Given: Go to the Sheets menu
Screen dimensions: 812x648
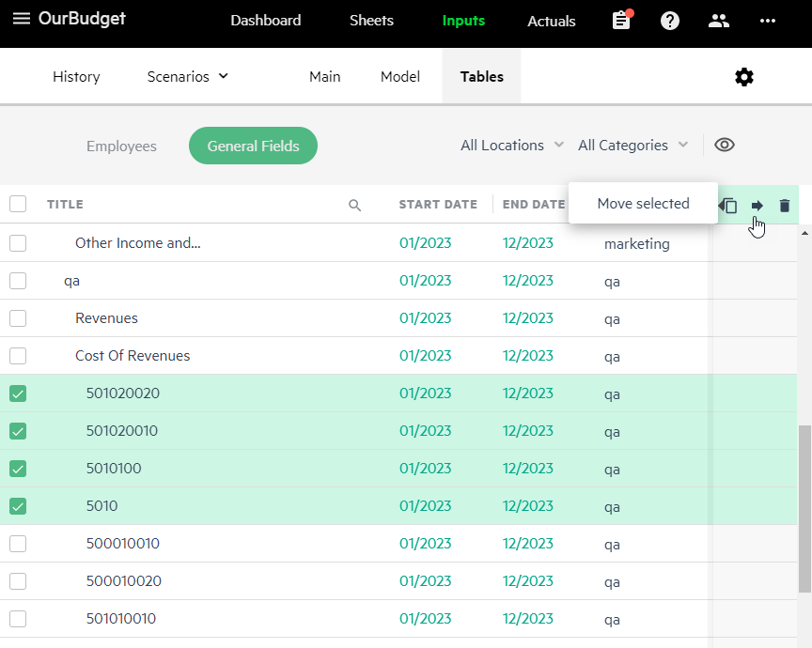Looking at the screenshot, I should tap(371, 21).
